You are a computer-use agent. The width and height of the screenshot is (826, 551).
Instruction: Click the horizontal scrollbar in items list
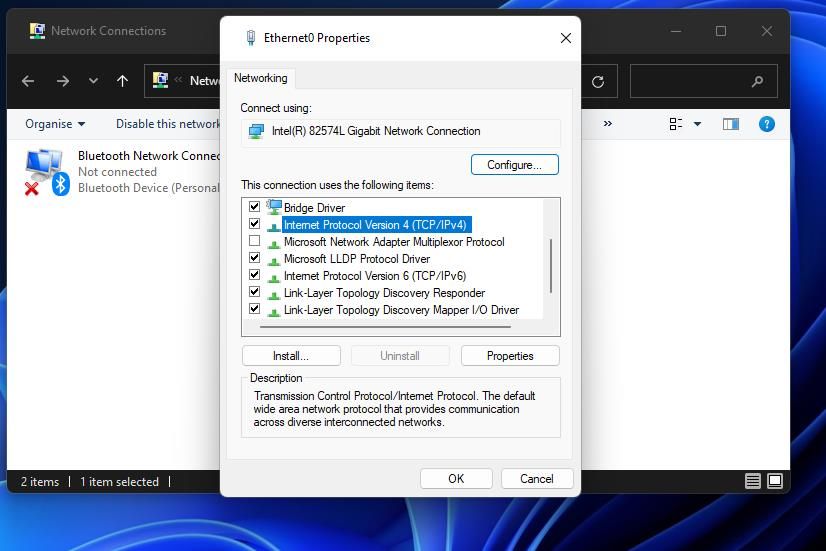385,327
